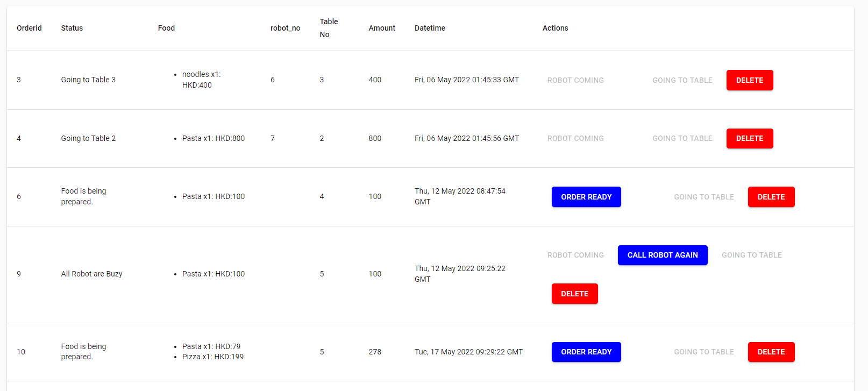Delete order 9 where all robots are busy

coord(574,294)
